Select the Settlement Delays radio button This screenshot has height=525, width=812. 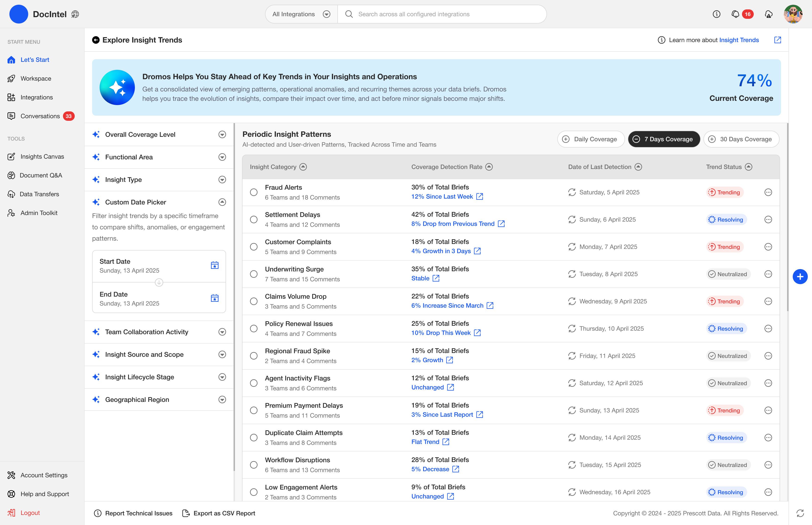(254, 219)
